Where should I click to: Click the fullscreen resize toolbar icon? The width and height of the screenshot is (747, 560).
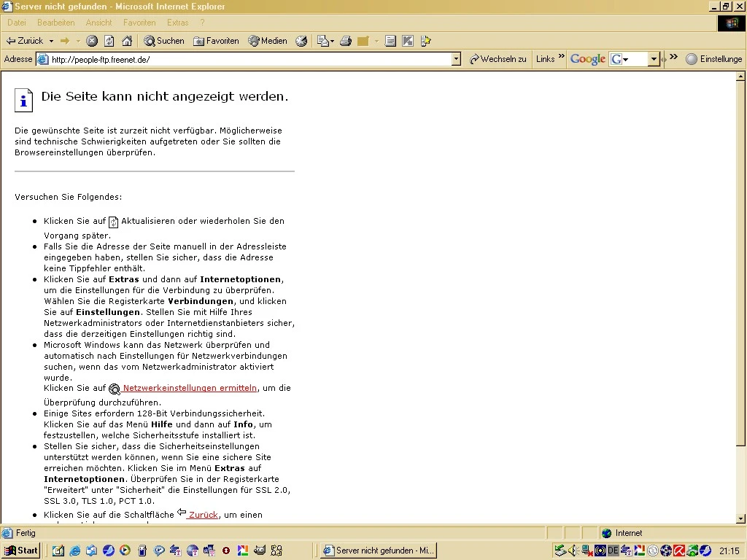408,41
